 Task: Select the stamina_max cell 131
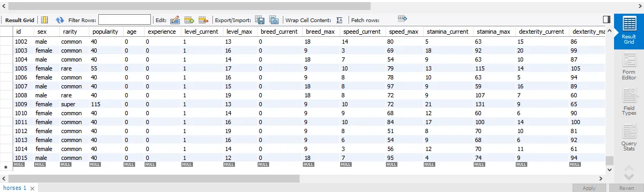(494, 104)
